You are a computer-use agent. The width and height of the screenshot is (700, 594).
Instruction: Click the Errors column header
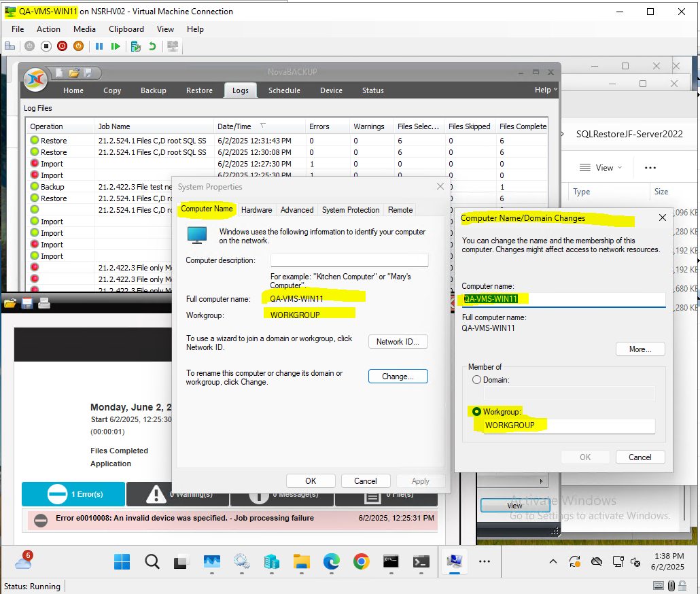(x=327, y=126)
